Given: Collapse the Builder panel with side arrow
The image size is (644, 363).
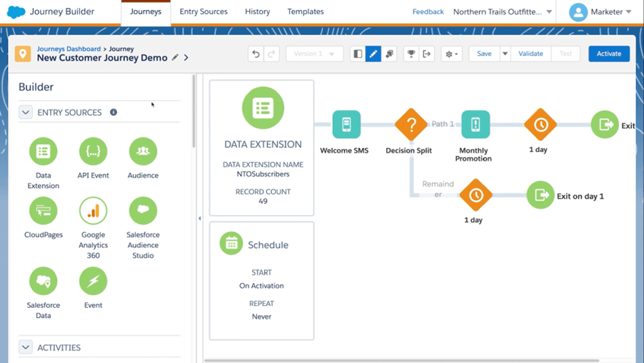Looking at the screenshot, I should click(x=200, y=218).
